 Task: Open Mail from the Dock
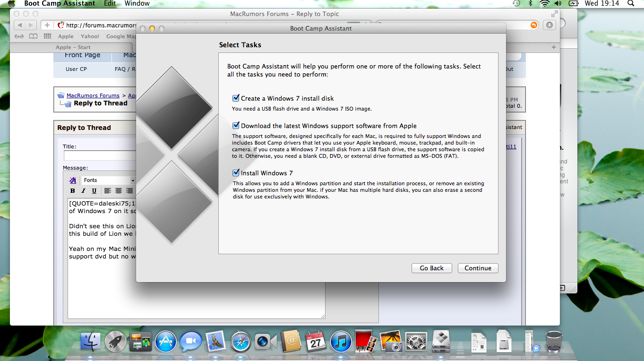click(x=216, y=341)
